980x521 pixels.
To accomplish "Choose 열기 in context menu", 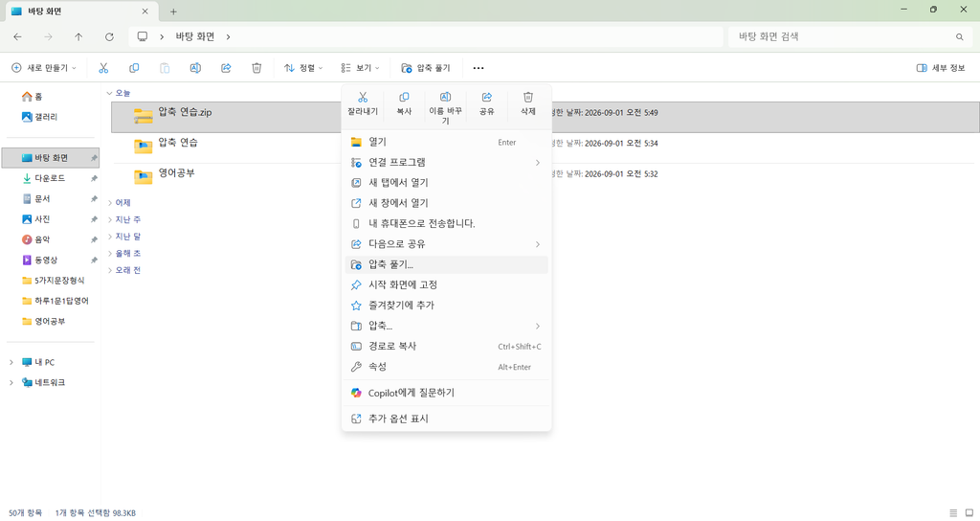I will pyautogui.click(x=446, y=142).
